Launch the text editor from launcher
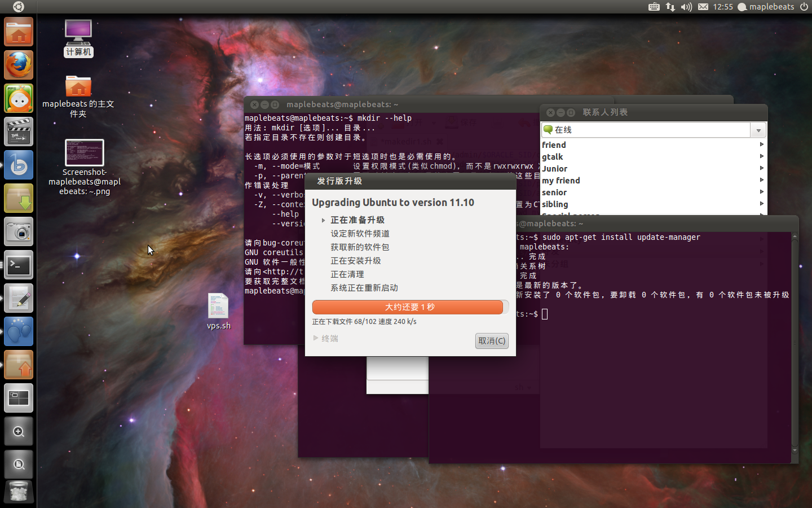This screenshot has height=508, width=812. point(19,298)
